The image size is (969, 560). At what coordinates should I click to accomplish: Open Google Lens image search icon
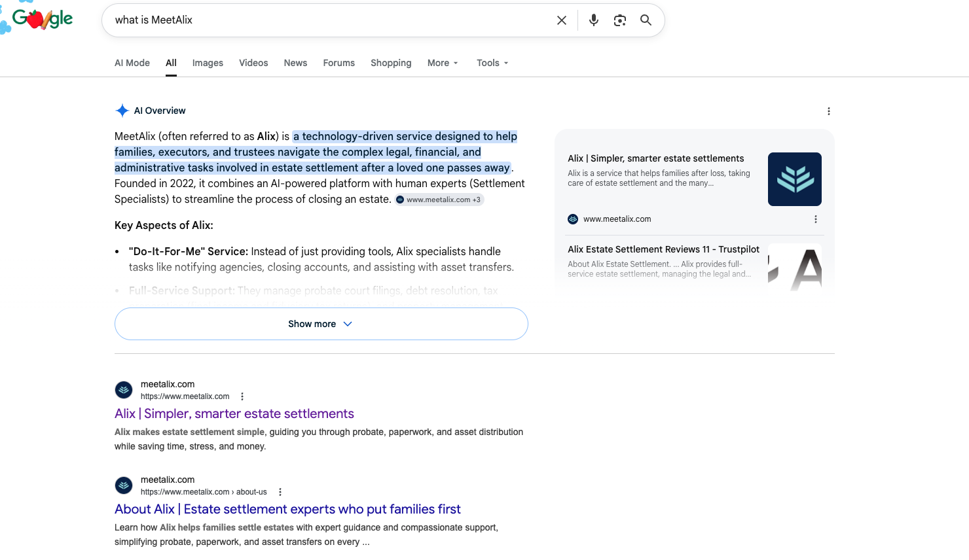620,20
